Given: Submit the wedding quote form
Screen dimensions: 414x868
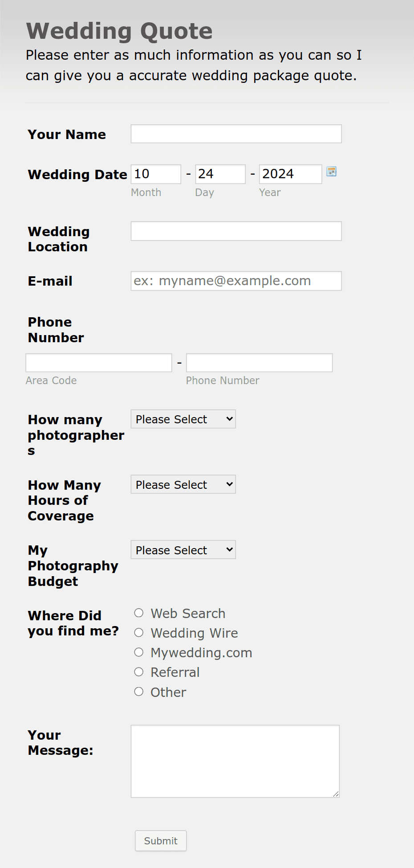Looking at the screenshot, I should pyautogui.click(x=161, y=841).
